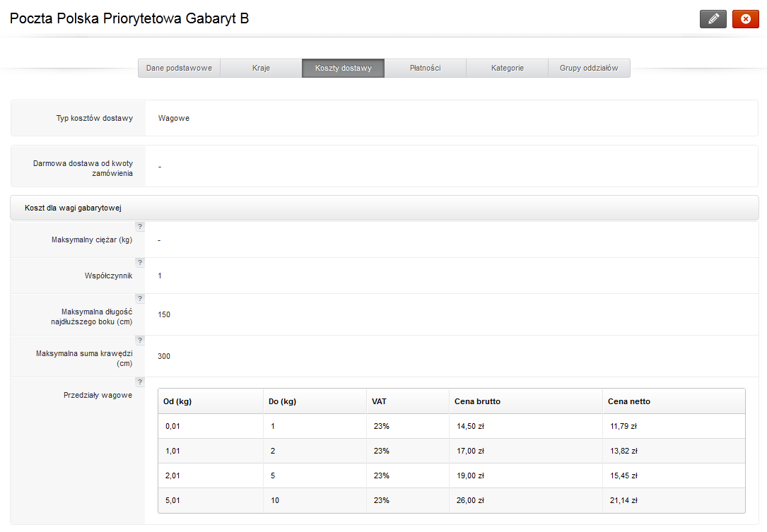This screenshot has height=532, width=767.
Task: Open help icon for Przedziały wagowe
Action: coord(140,382)
